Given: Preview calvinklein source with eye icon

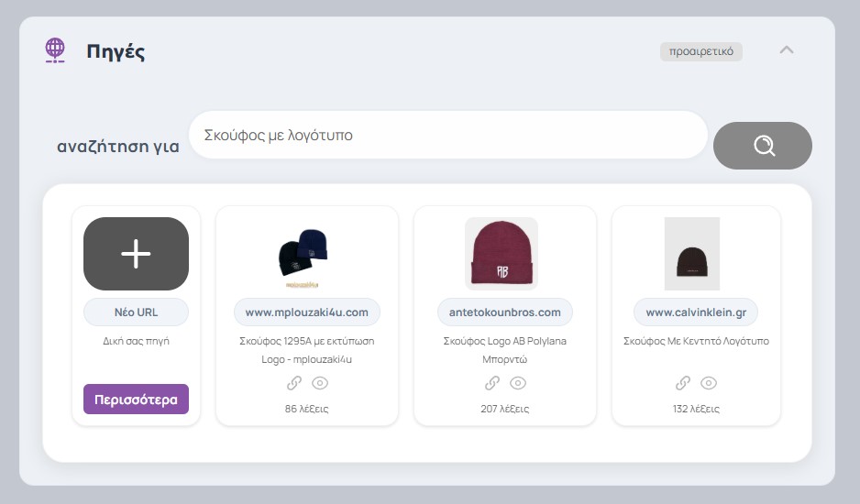Looking at the screenshot, I should click(709, 383).
